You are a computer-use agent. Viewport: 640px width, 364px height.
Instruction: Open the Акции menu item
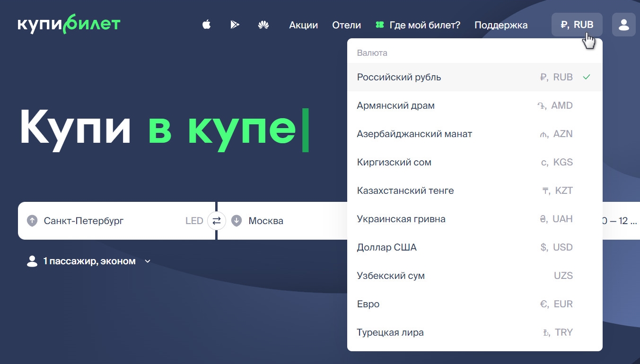point(303,25)
